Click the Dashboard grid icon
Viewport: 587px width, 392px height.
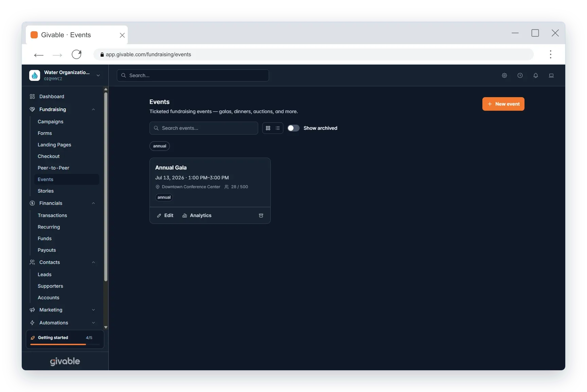[32, 96]
